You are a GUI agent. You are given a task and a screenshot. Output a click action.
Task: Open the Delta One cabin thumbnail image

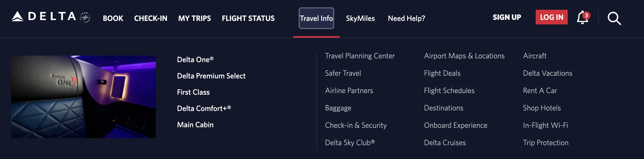click(83, 97)
